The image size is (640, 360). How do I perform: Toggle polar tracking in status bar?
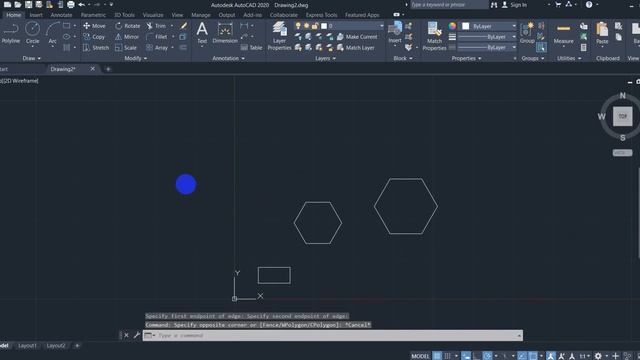click(x=487, y=356)
